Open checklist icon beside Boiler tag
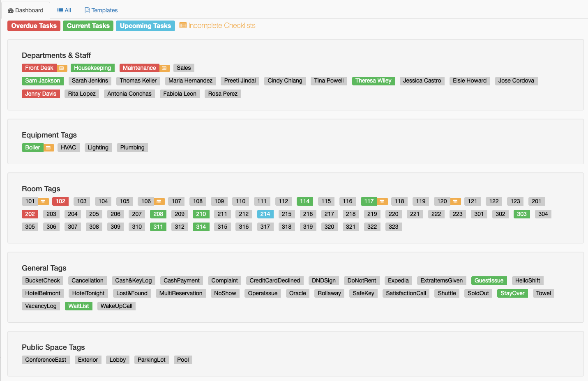Image resolution: width=588 pixels, height=381 pixels. pos(48,148)
